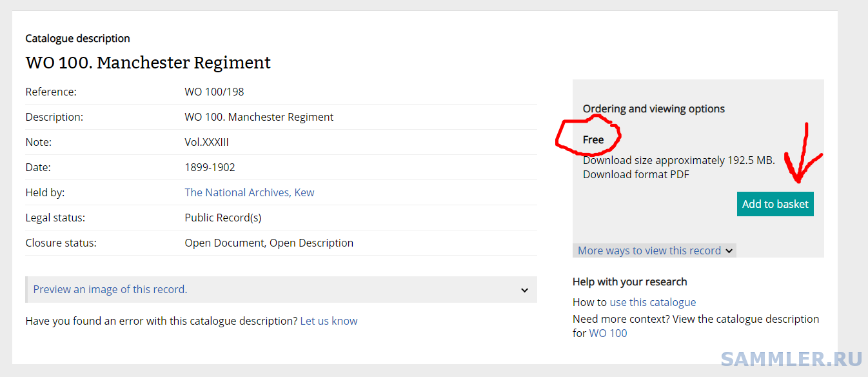Click the date value '1899-1902'
This screenshot has height=377, width=868.
210,167
